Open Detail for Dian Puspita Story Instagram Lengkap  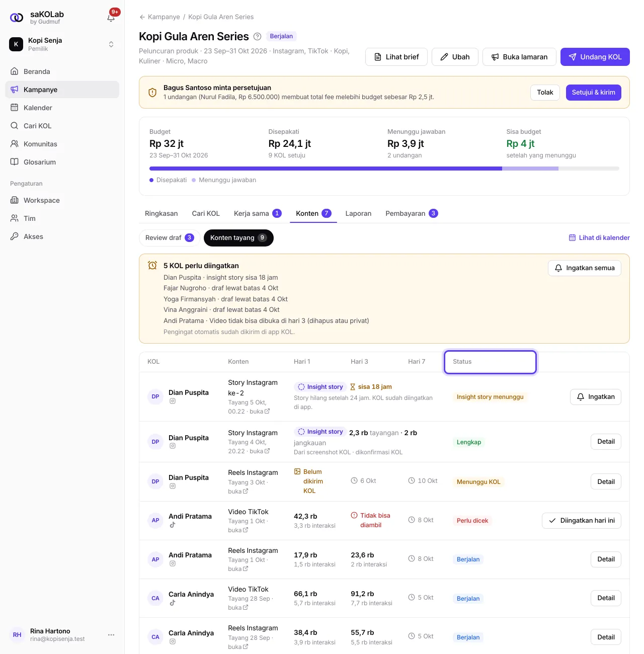click(x=606, y=442)
